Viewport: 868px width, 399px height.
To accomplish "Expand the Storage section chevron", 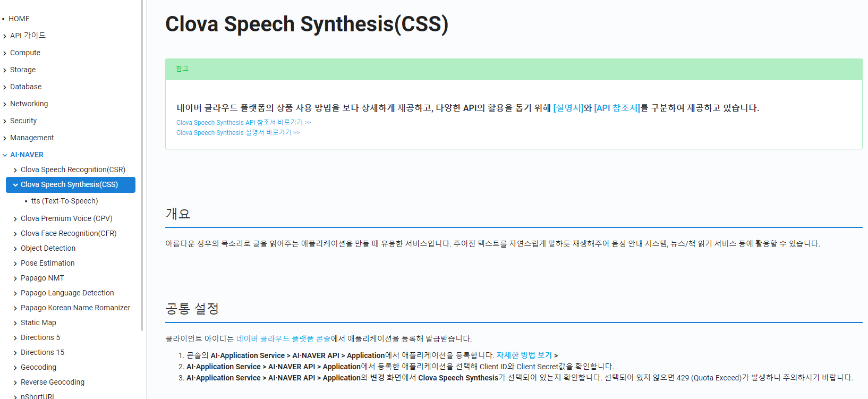I will click(5, 70).
